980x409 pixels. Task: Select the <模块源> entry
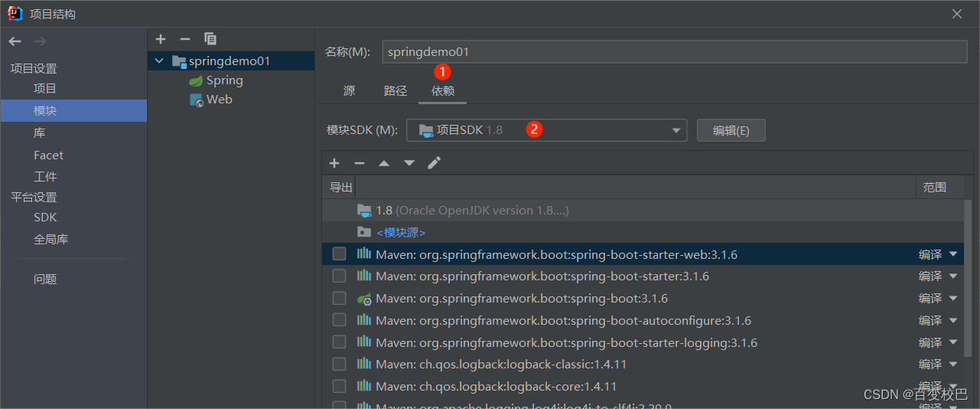pos(401,232)
